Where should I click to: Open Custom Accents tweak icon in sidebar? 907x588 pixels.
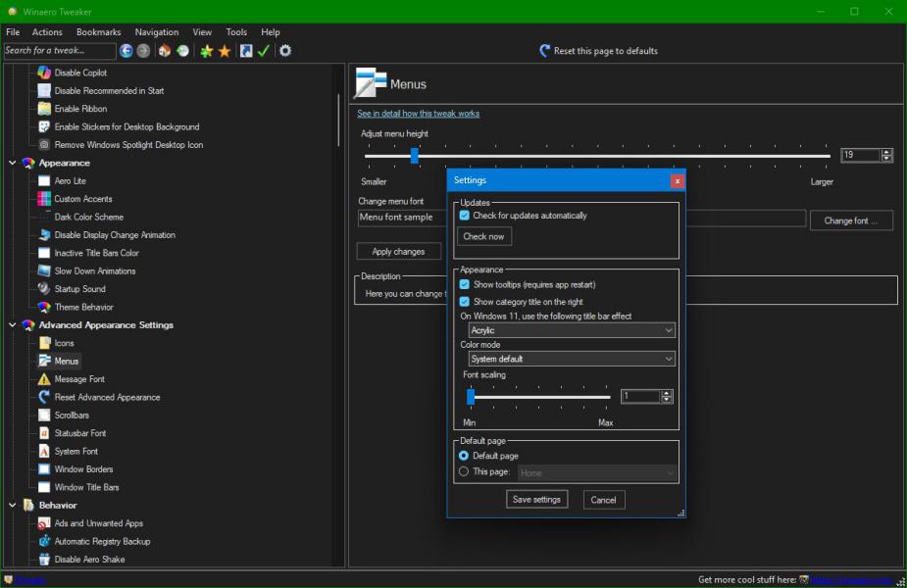pyautogui.click(x=44, y=199)
